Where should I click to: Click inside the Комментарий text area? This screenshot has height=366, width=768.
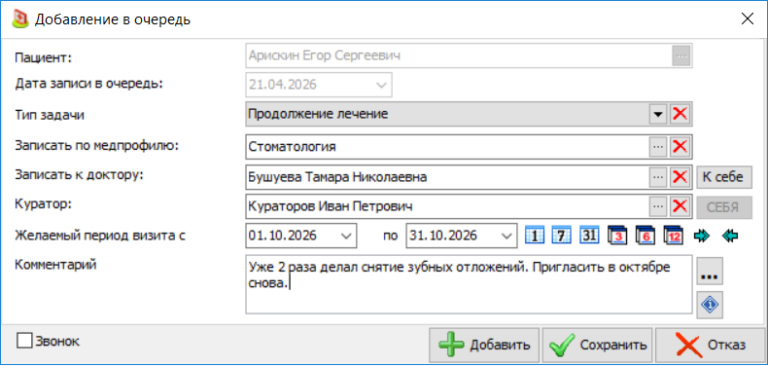469,284
